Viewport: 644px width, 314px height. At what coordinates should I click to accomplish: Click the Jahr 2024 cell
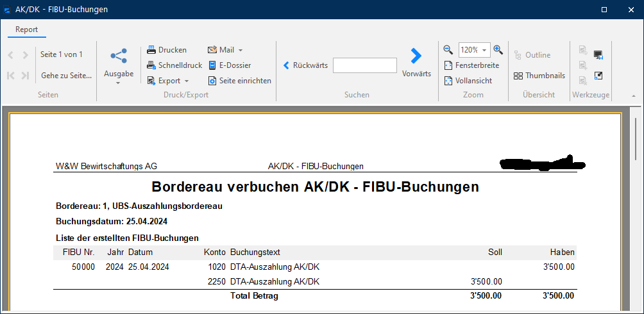(115, 267)
